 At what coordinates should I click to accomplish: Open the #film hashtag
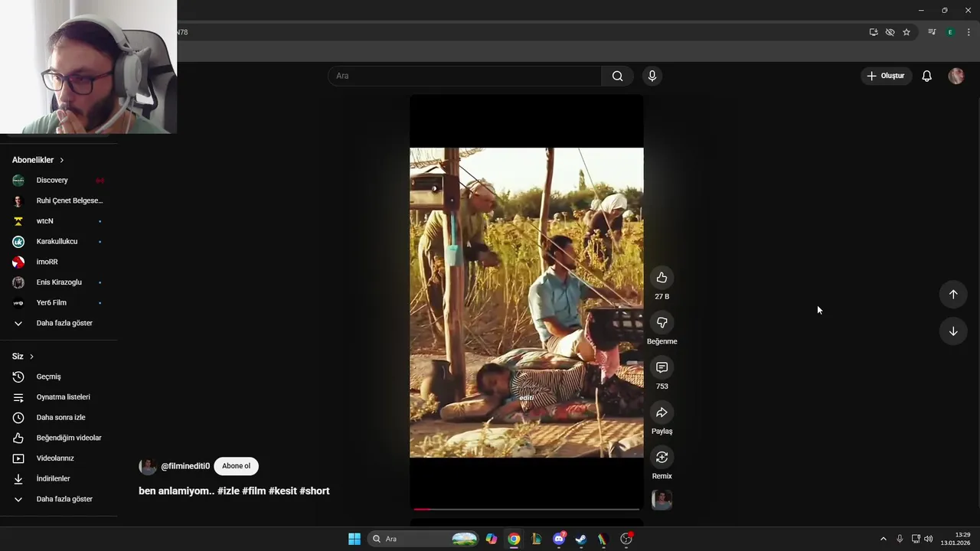coord(254,491)
